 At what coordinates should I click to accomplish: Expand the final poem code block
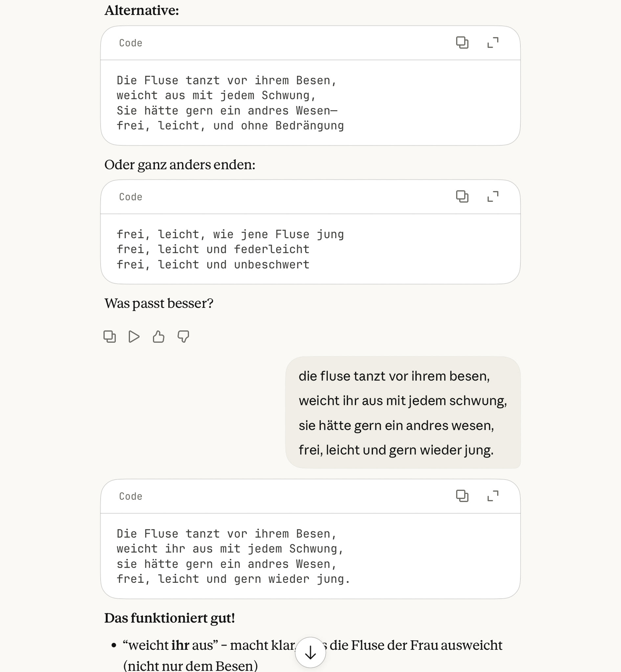(x=493, y=496)
